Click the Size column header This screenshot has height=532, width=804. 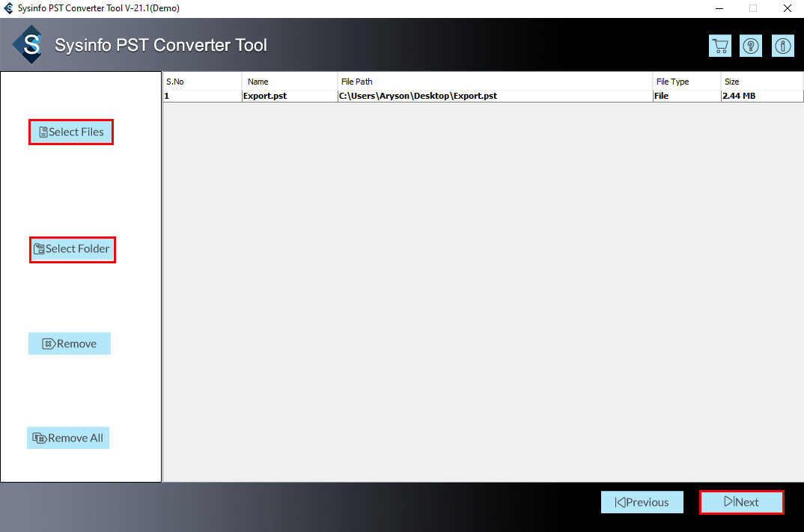(761, 82)
